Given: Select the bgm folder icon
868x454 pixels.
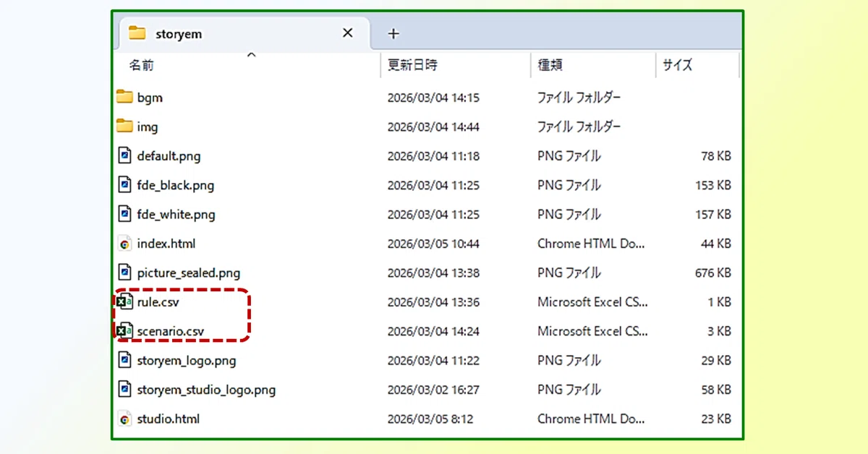Looking at the screenshot, I should pyautogui.click(x=124, y=97).
